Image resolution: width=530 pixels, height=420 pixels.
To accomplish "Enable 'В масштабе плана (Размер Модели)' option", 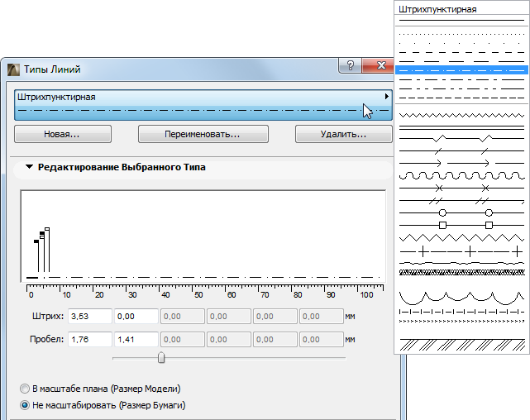I will tap(24, 389).
